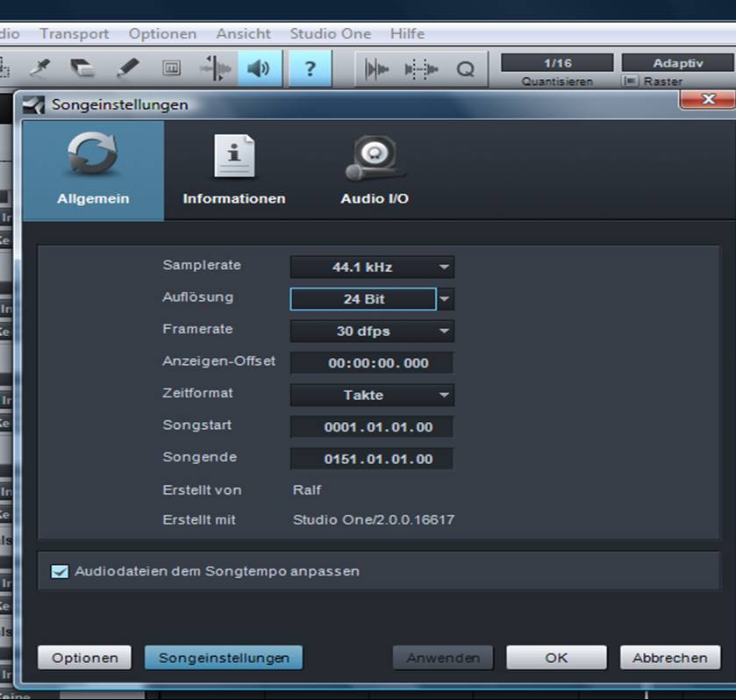Expand the Auflösung 24 Bit dropdown
The width and height of the screenshot is (736, 700).
pyautogui.click(x=445, y=299)
